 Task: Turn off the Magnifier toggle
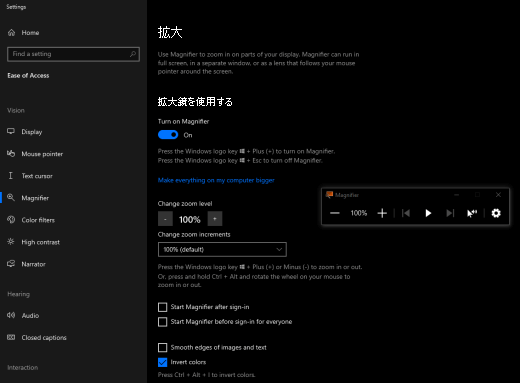pos(168,135)
